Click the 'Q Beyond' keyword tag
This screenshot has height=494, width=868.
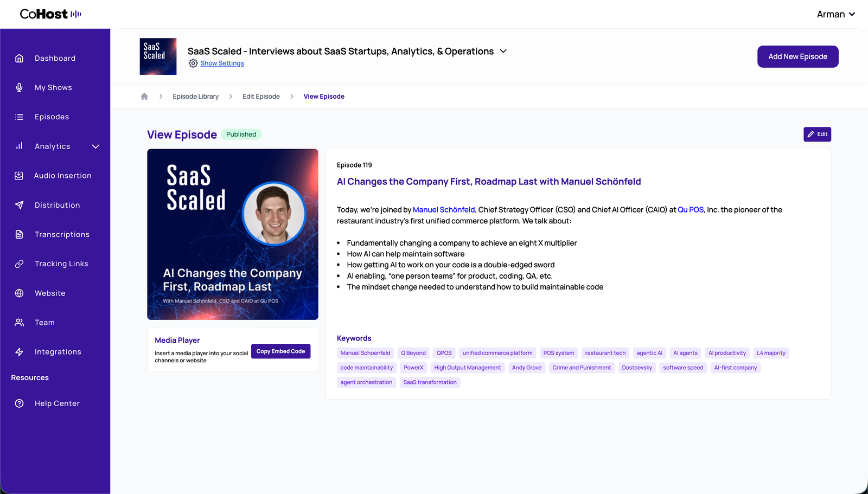[x=413, y=353]
